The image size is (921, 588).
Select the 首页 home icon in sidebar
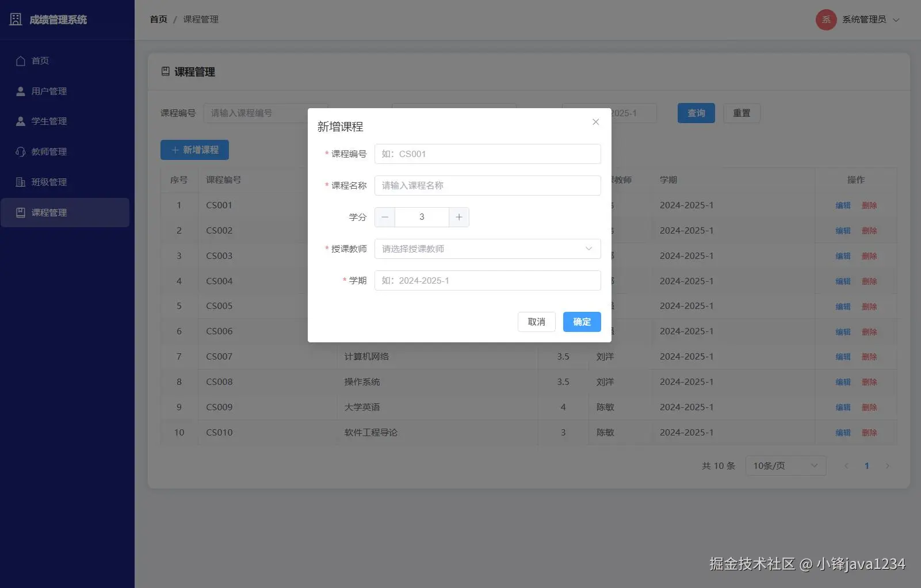click(21, 60)
